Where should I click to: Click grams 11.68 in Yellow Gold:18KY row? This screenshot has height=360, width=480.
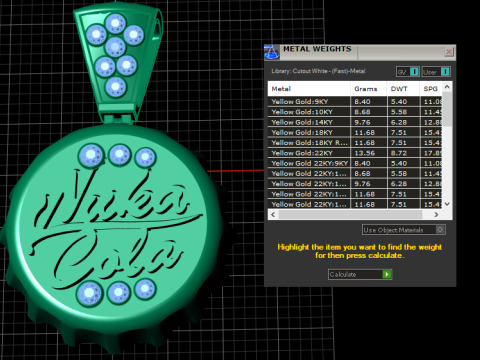365,132
